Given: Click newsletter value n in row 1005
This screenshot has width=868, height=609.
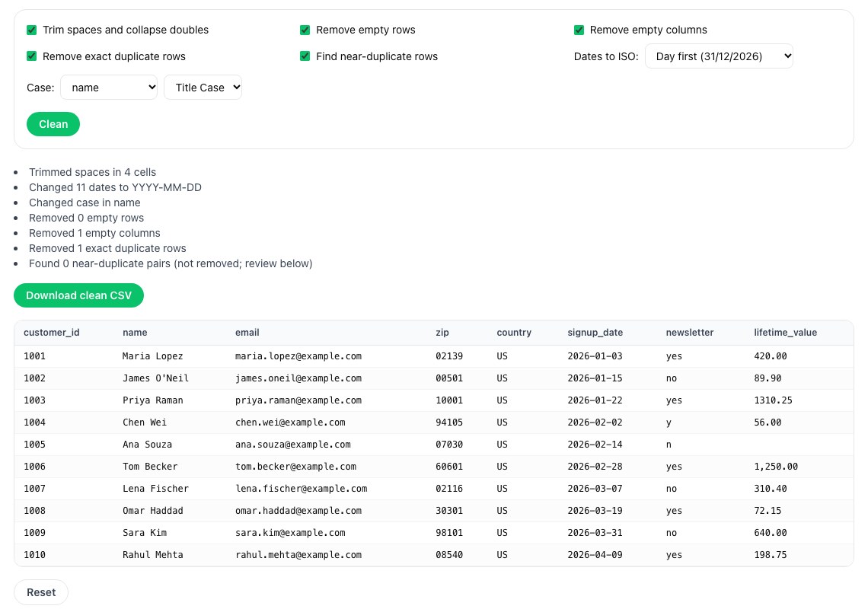Looking at the screenshot, I should [669, 445].
